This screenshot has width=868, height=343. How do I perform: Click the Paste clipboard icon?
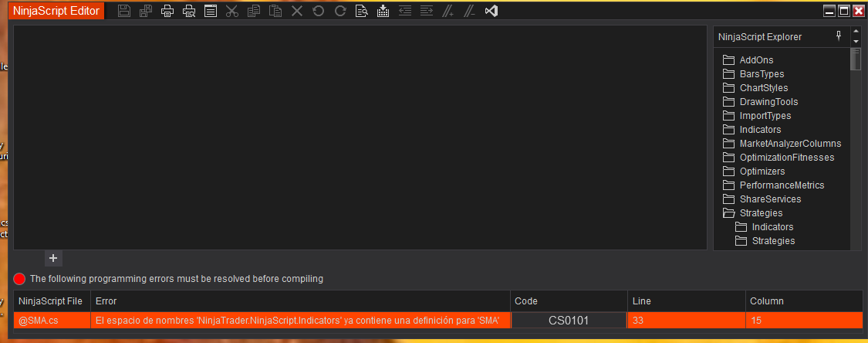(275, 11)
